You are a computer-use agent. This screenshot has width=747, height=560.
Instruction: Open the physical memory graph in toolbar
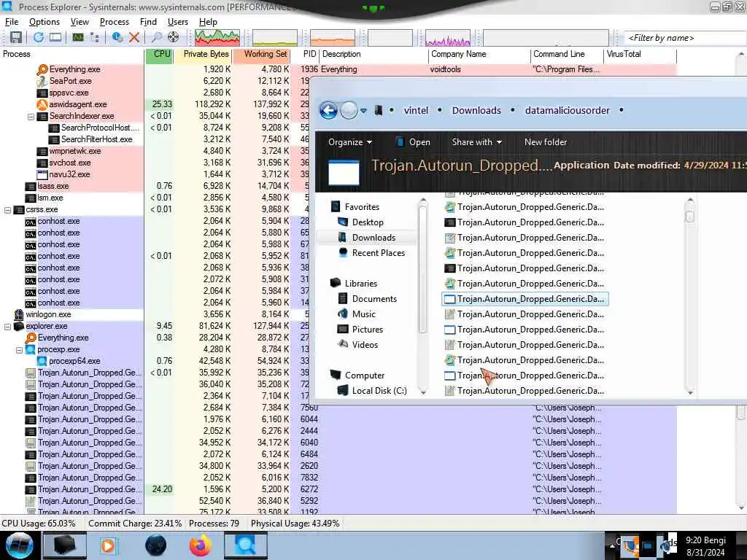333,38
